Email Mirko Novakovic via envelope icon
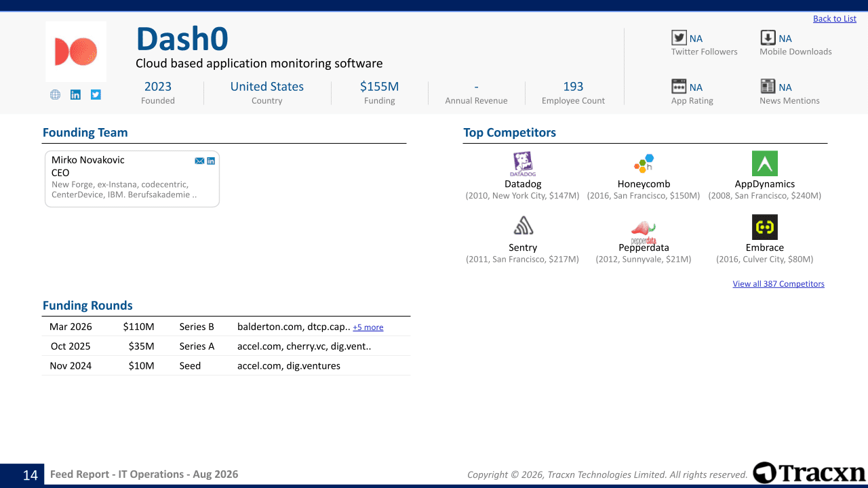This screenshot has height=488, width=868. click(199, 161)
